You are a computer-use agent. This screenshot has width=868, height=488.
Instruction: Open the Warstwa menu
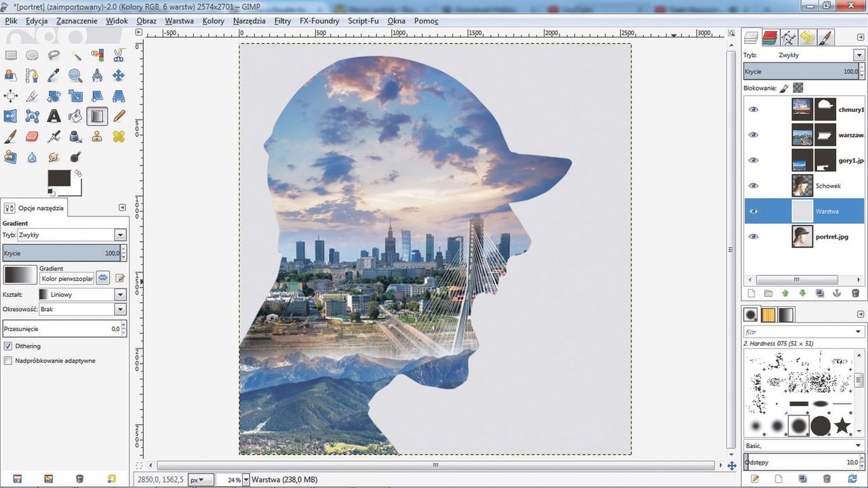(179, 21)
